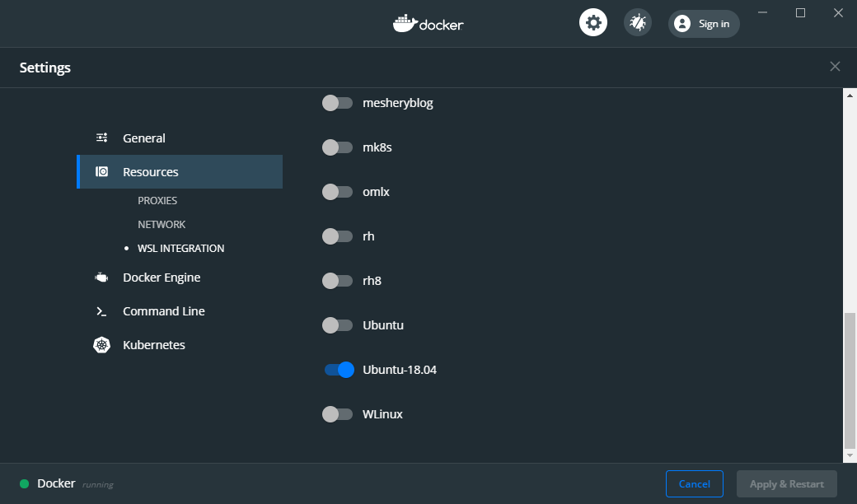This screenshot has height=504, width=857.
Task: Select WSL INTEGRATION in the sidebar
Action: coord(180,248)
